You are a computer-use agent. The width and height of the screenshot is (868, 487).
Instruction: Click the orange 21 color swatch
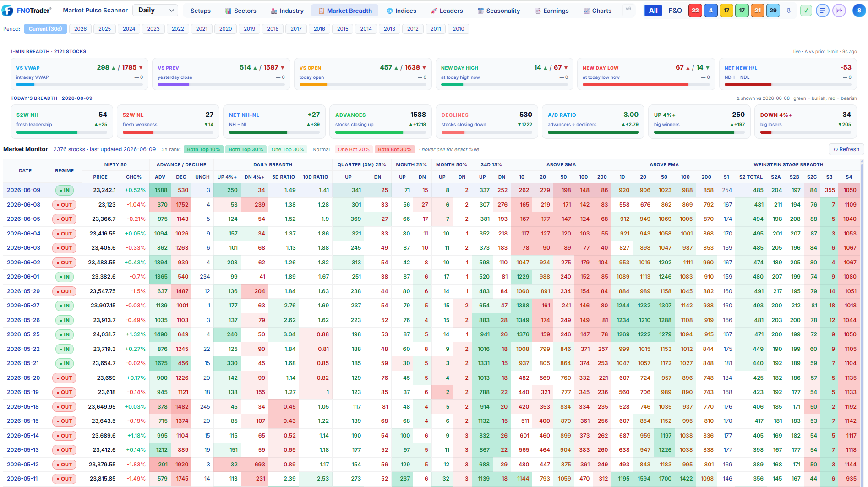pyautogui.click(x=758, y=10)
